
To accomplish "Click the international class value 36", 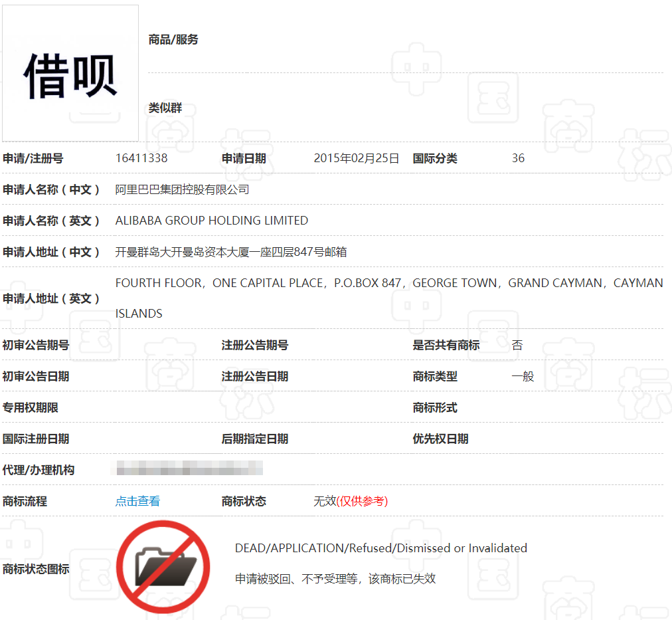I will (x=518, y=158).
